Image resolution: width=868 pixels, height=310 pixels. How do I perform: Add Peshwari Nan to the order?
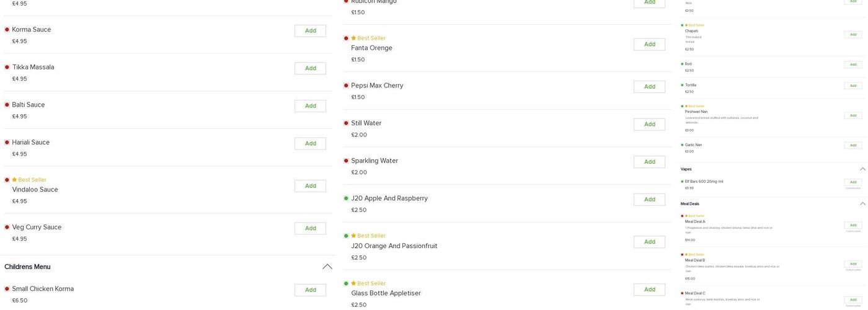[853, 115]
